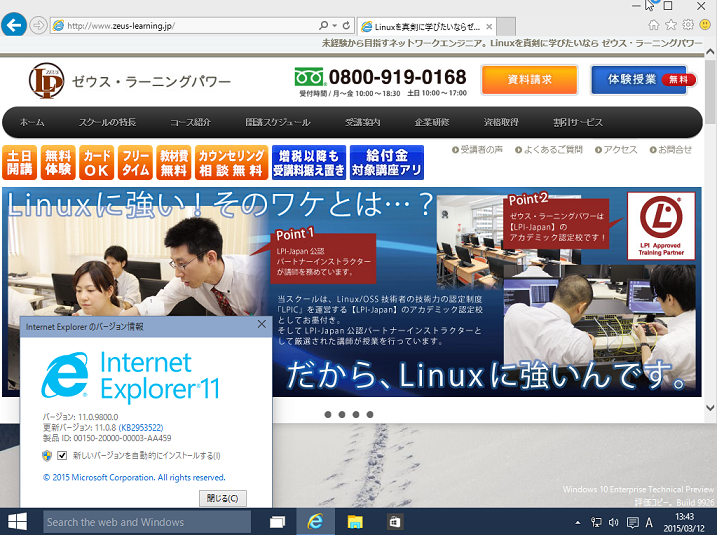Click the orange 教材費無料 badge

click(174, 162)
